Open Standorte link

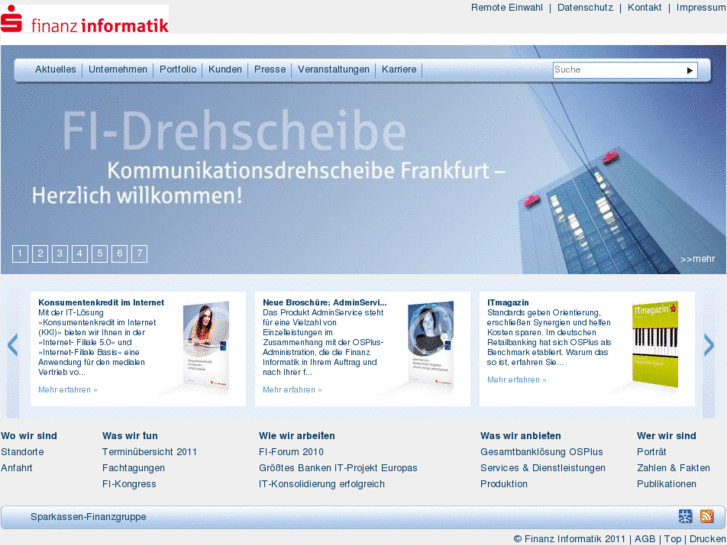[x=22, y=452]
